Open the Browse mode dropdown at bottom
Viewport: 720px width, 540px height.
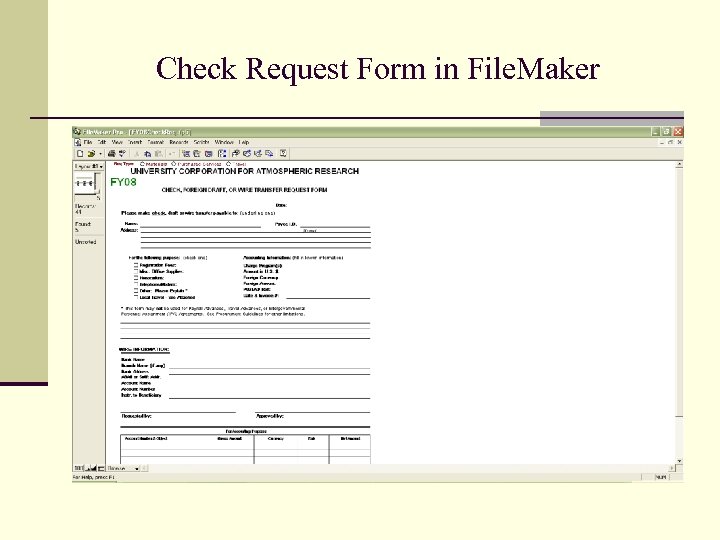123,468
